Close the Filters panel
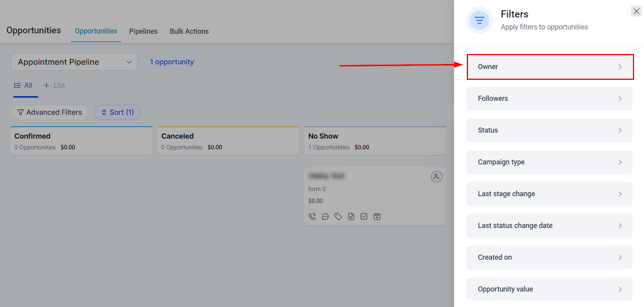644x307 pixels. point(636,12)
